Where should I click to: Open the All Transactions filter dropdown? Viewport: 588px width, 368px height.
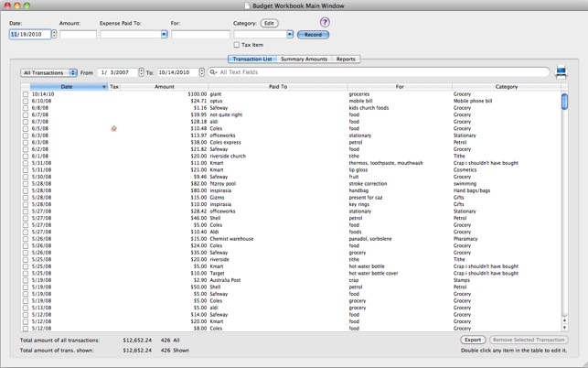pos(48,72)
